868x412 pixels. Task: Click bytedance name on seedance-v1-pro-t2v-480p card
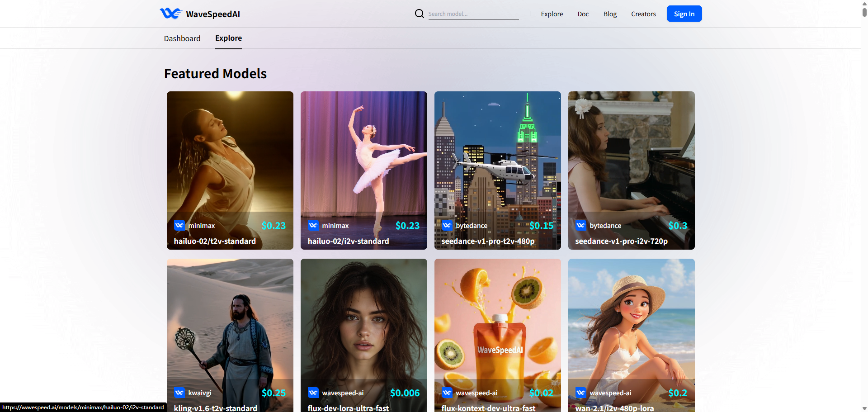pos(472,225)
